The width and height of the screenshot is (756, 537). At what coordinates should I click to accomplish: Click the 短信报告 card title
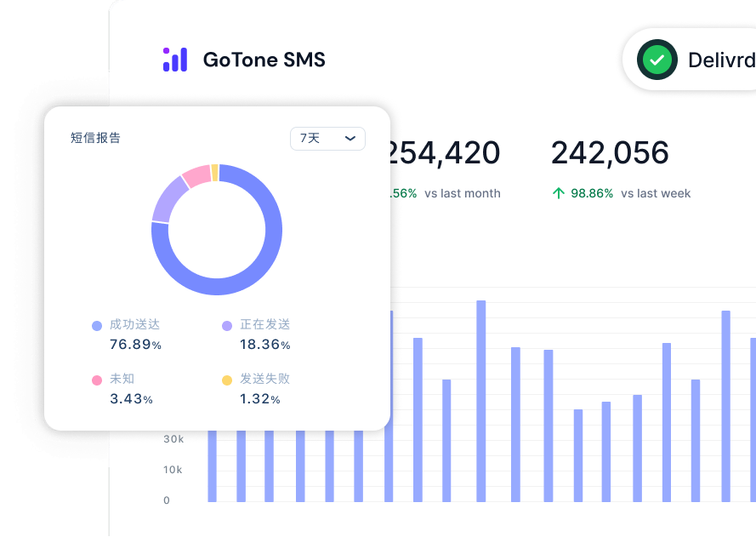pos(95,138)
